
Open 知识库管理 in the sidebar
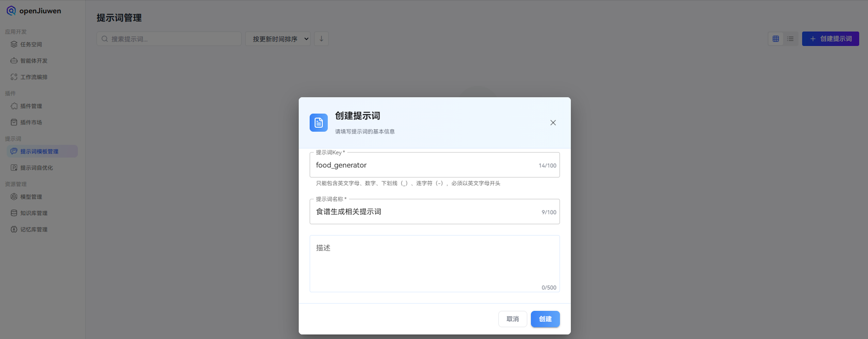point(33,213)
